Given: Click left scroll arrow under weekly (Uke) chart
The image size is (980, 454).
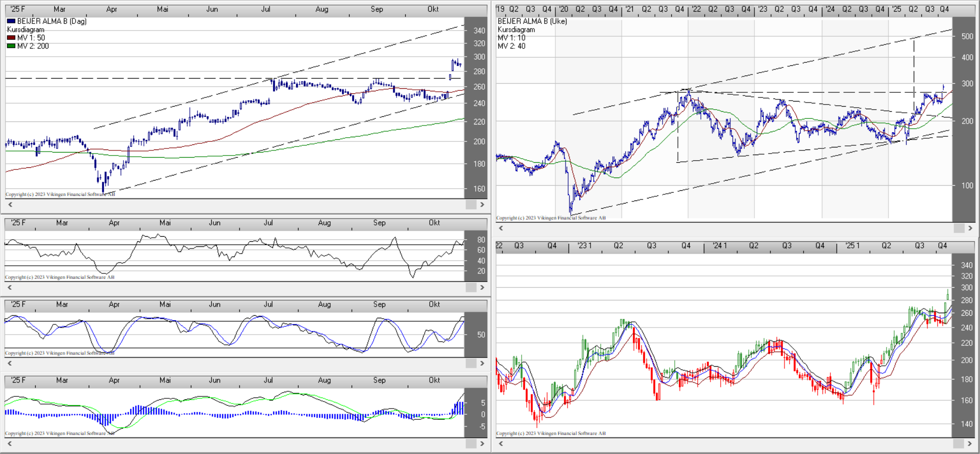Looking at the screenshot, I should (x=501, y=228).
